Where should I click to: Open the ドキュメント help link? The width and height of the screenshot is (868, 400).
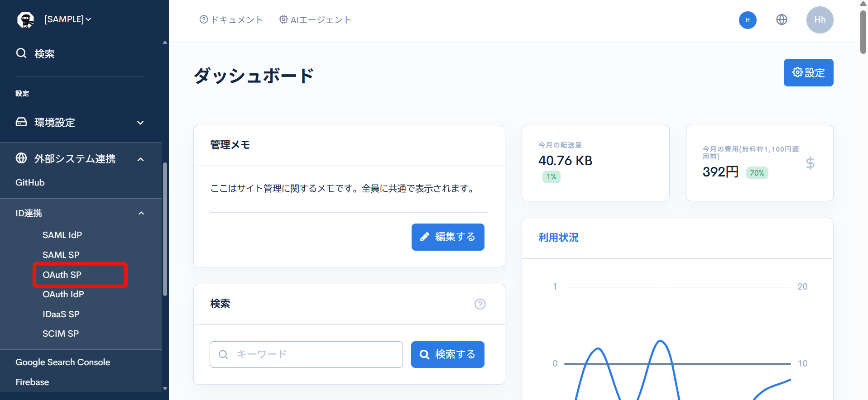231,19
